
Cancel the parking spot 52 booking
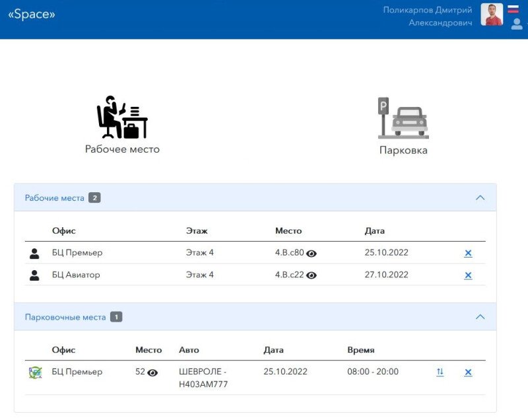[468, 372]
